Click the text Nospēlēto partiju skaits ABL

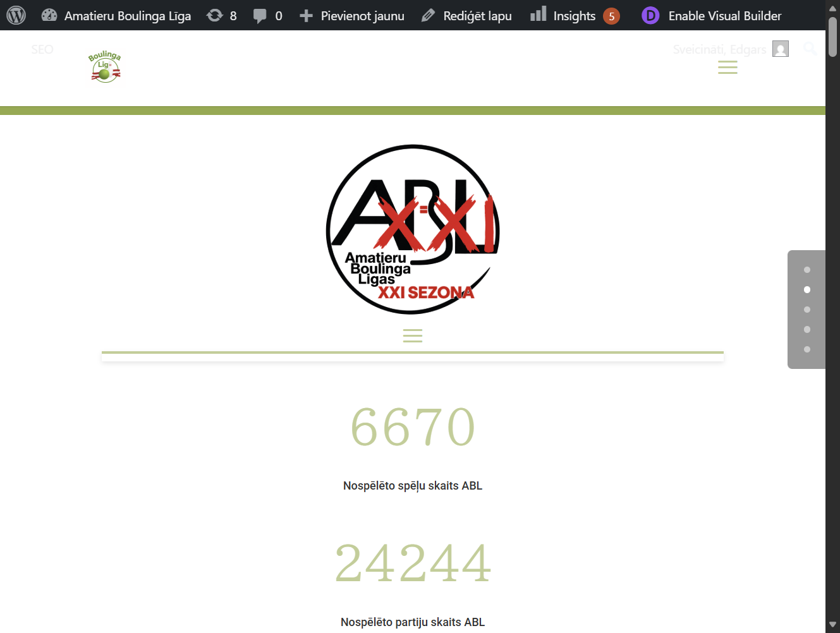pyautogui.click(x=413, y=622)
